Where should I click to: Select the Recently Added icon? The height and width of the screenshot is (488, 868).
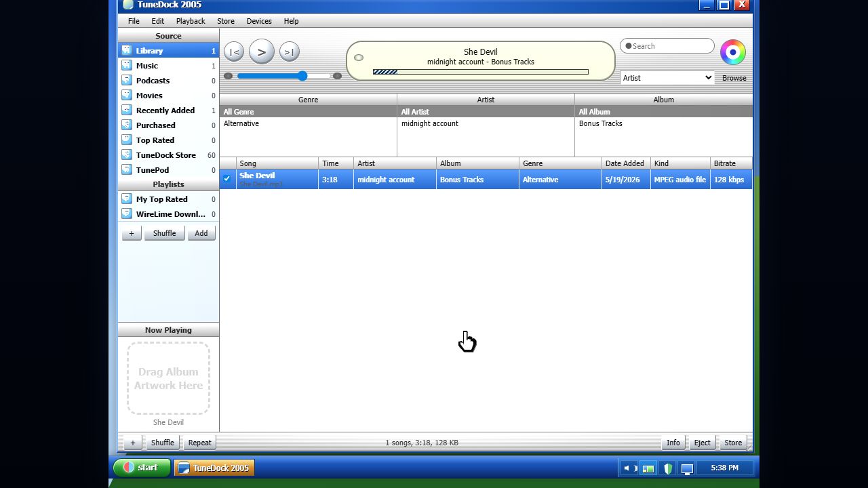[x=126, y=110]
